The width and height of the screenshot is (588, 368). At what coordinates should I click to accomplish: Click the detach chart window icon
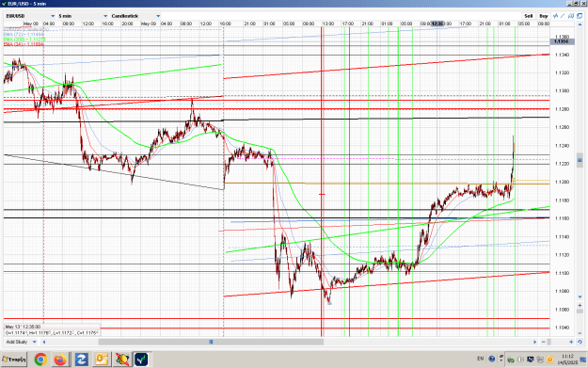[x=580, y=16]
